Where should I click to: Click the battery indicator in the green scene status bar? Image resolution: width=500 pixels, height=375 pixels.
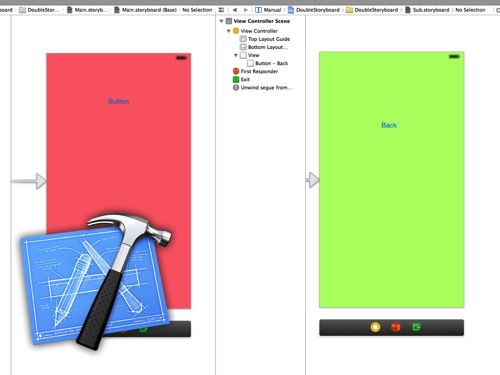click(x=454, y=56)
